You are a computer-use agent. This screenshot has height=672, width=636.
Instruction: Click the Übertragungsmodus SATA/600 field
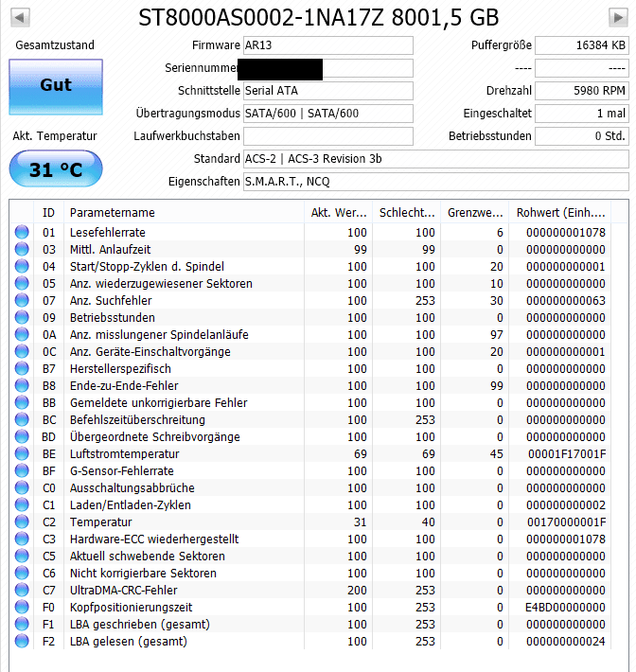327,114
